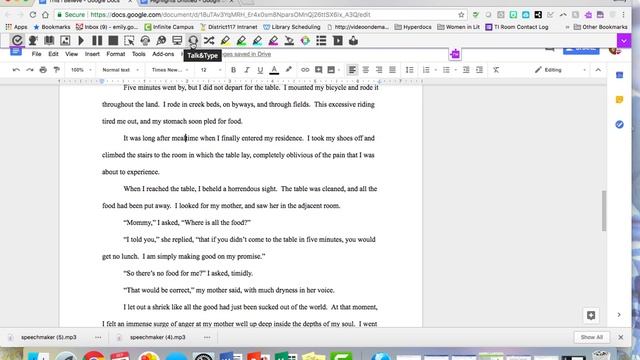Apply the blue Read&Write highlighter
Viewport: 640px width, 360px height.
[x=257, y=40]
